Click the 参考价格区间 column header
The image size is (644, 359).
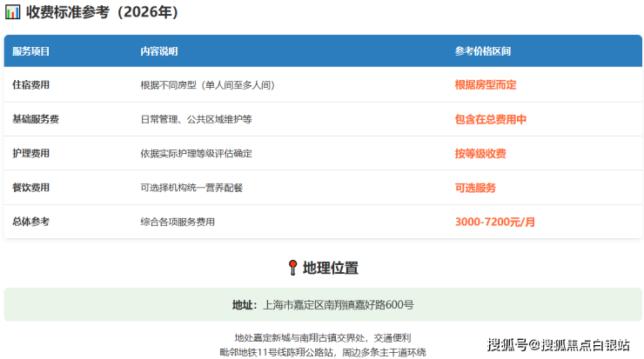click(482, 51)
